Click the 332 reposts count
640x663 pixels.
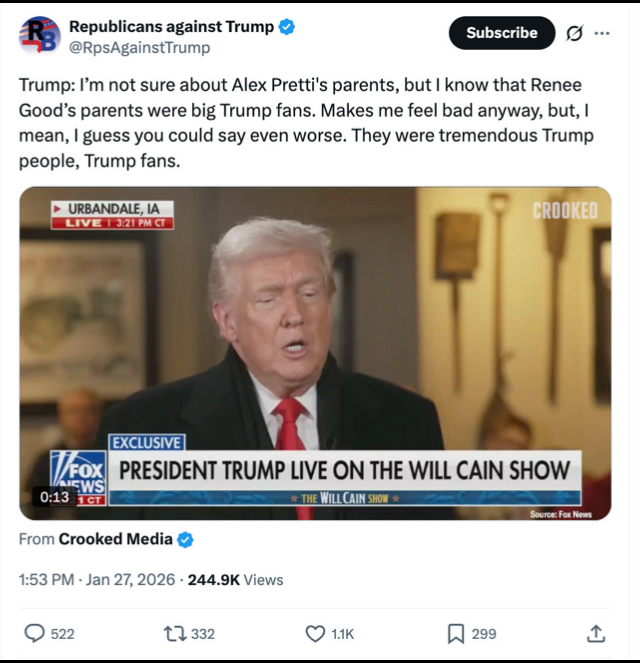click(203, 634)
